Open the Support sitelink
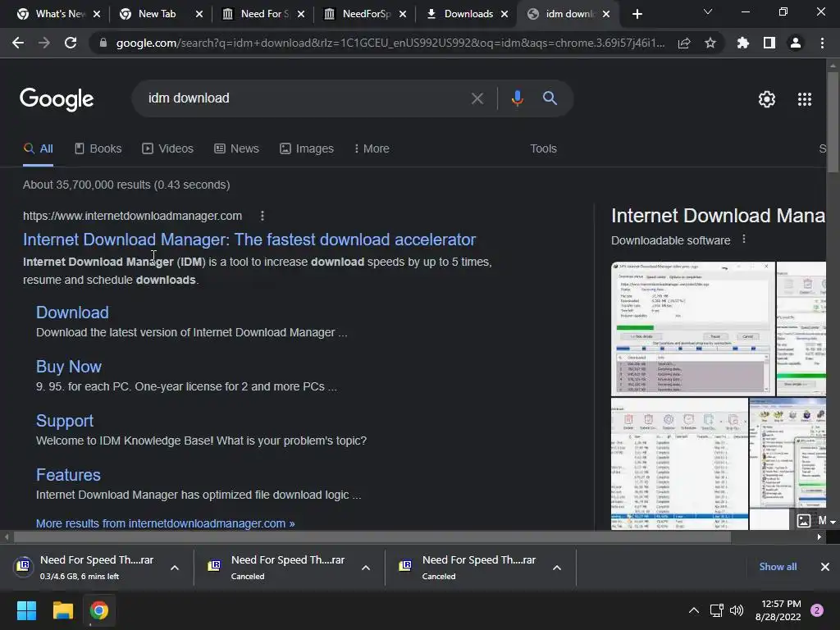Viewport: 840px width, 630px height. click(64, 421)
